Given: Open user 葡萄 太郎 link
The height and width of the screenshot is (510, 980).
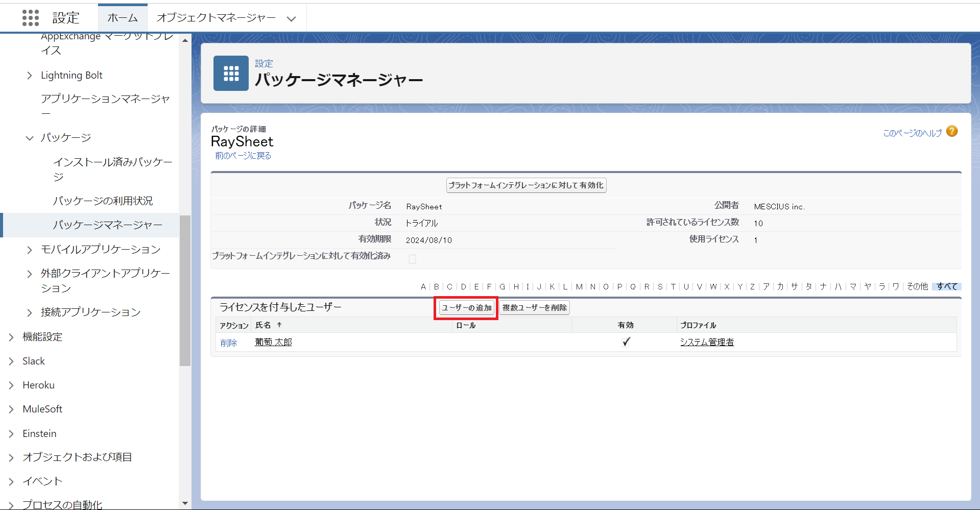Looking at the screenshot, I should pos(273,342).
